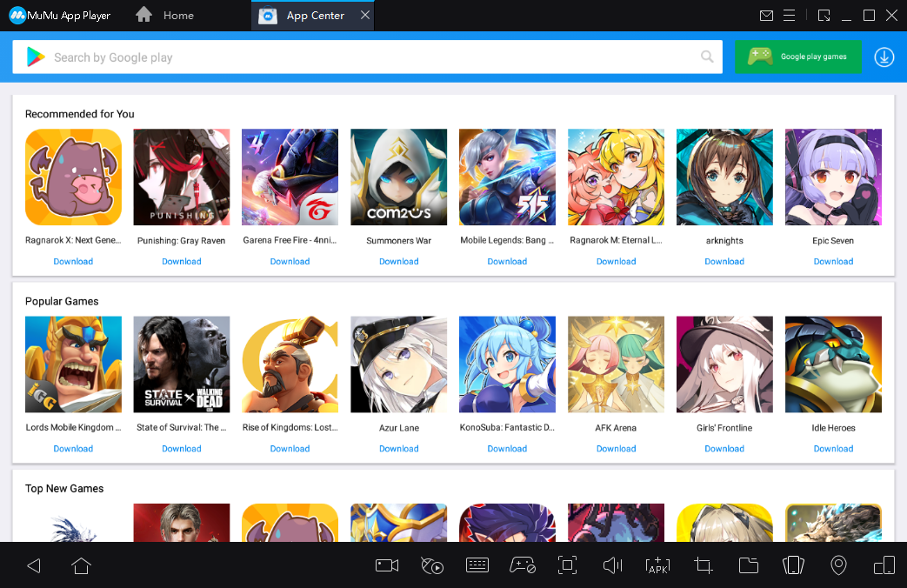Install an APK with the APK icon

pos(657,565)
